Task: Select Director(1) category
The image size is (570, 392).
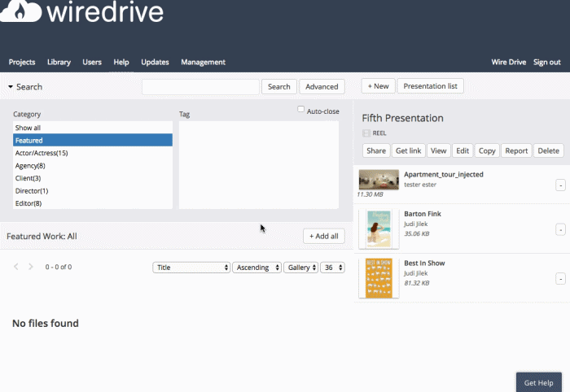Action: (93, 190)
